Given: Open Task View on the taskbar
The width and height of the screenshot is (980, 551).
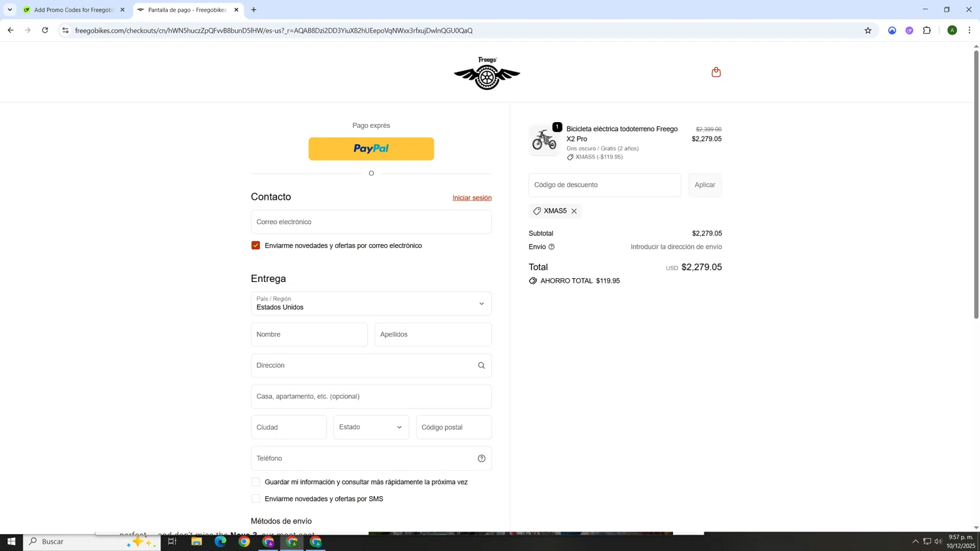Looking at the screenshot, I should pyautogui.click(x=172, y=541).
